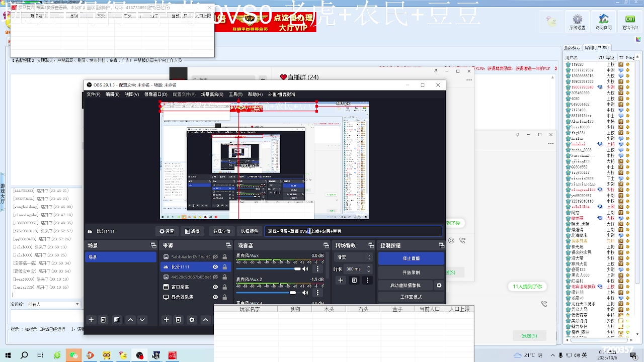Open the 视图(V) menu in OBS
The width and height of the screenshot is (644, 362).
point(132,94)
